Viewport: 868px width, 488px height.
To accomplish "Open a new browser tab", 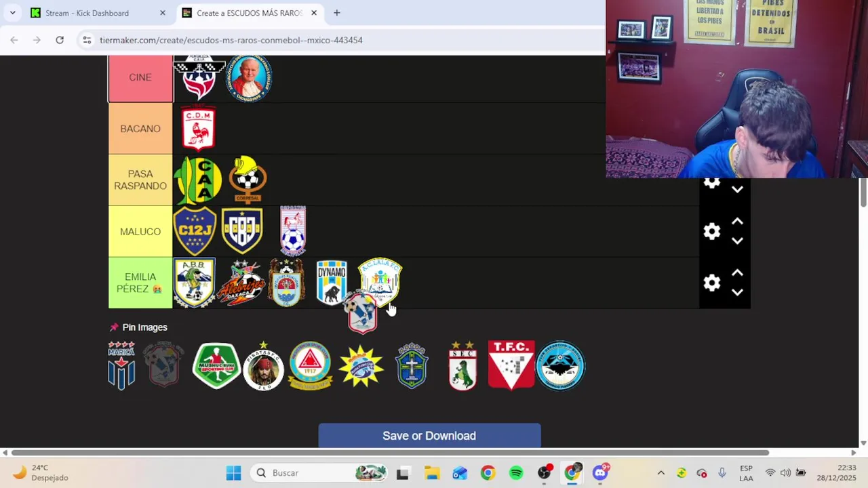I will [x=336, y=13].
